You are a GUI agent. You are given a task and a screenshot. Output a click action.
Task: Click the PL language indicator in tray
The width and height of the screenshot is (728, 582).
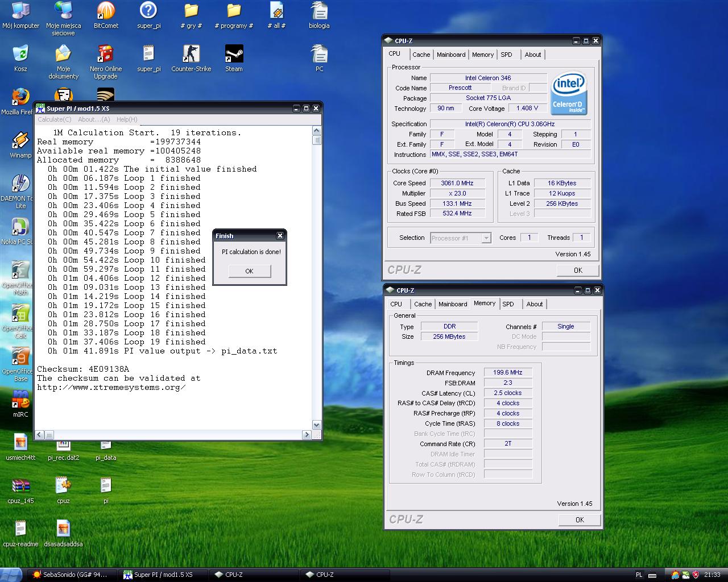coord(639,575)
